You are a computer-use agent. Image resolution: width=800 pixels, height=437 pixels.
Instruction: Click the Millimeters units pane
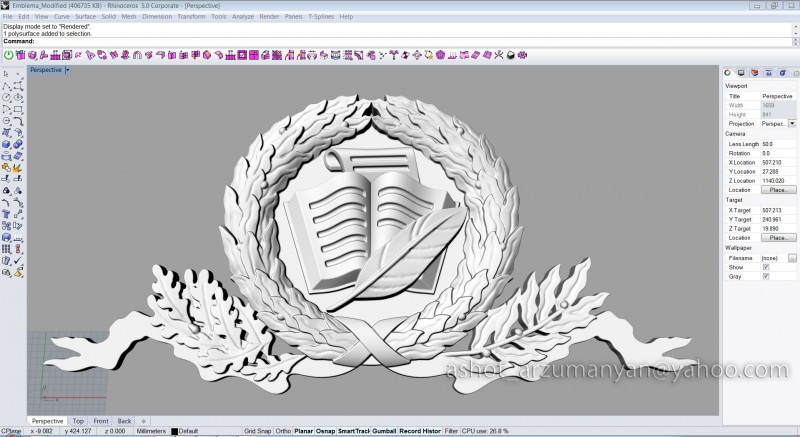[152, 431]
